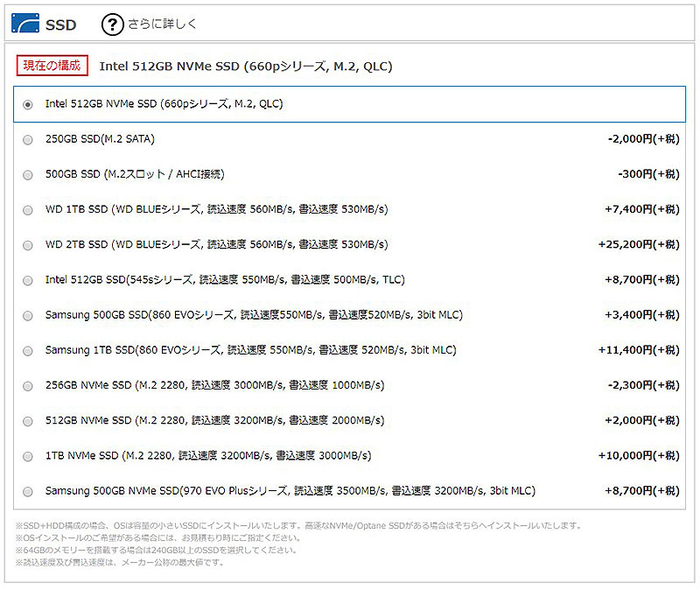
Task: Click the -300円(+税) price text
Action: point(648,173)
